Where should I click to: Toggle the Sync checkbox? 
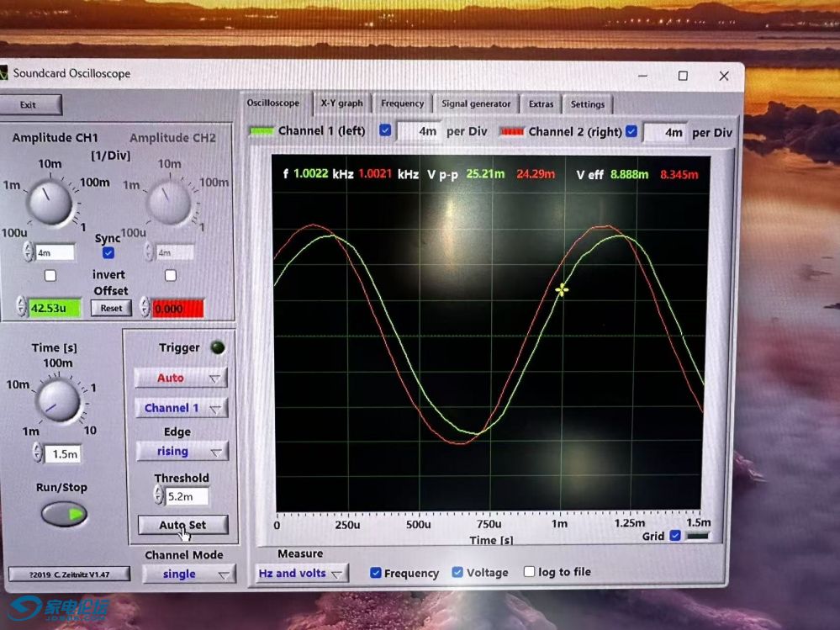[108, 252]
